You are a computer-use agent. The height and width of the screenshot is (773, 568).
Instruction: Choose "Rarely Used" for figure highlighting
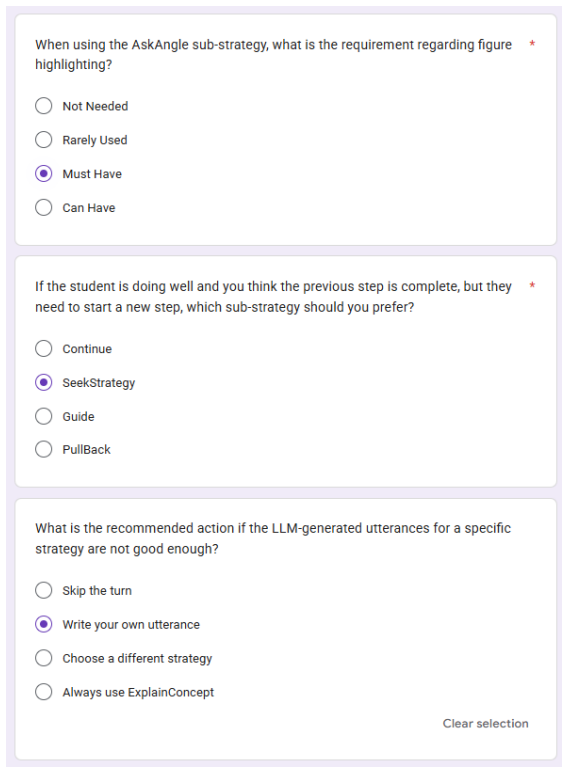[43, 140]
